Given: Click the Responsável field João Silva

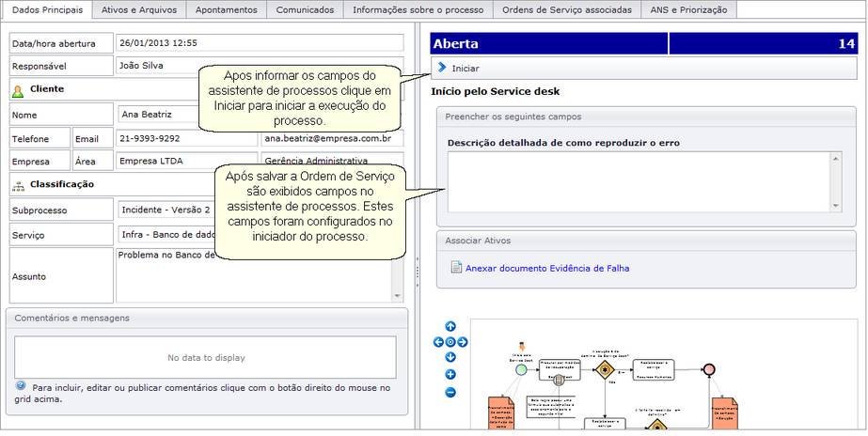Looking at the screenshot, I should (x=260, y=65).
